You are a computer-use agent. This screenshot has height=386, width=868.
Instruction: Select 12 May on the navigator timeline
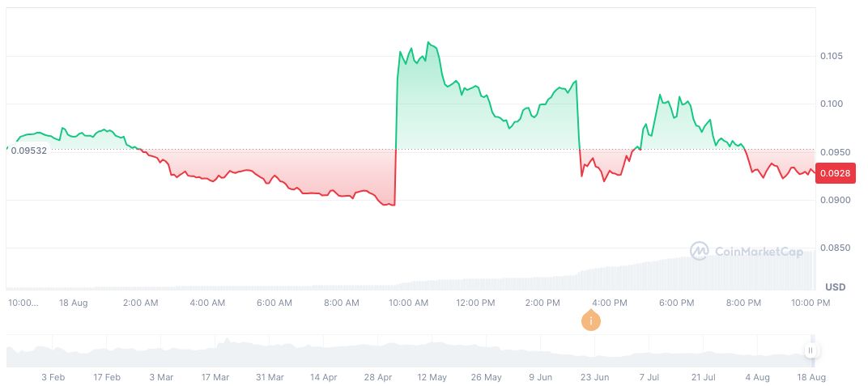pos(432,377)
